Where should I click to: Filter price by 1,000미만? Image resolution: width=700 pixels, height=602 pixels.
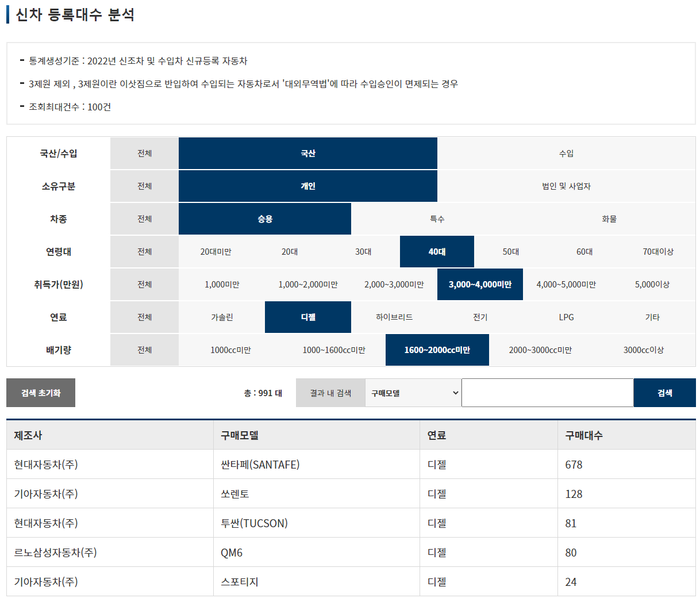(x=222, y=285)
